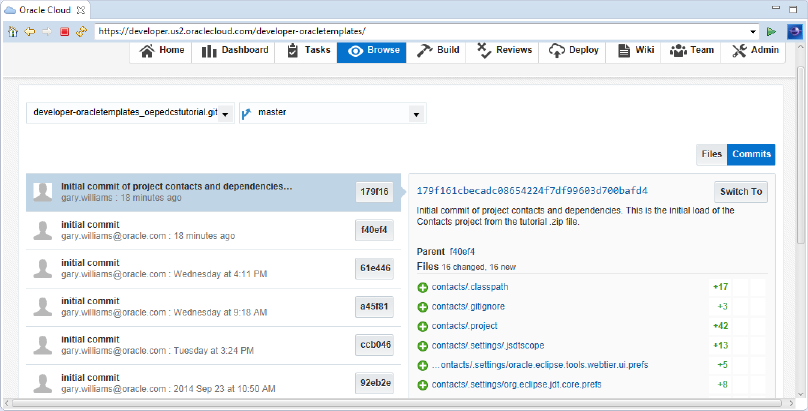Open parent commit f40ef4 link
Image resolution: width=808 pixels, height=411 pixels.
462,252
